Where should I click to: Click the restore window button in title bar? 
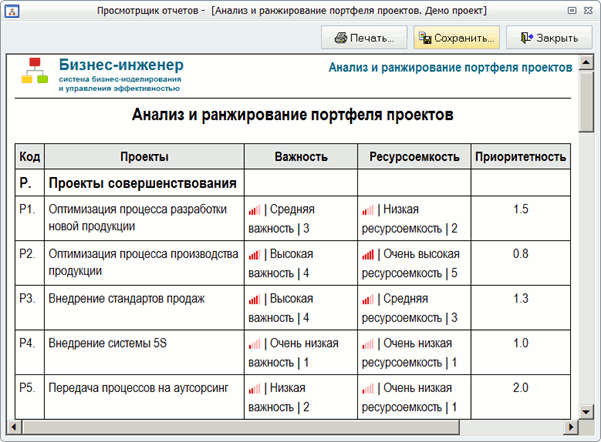click(572, 10)
